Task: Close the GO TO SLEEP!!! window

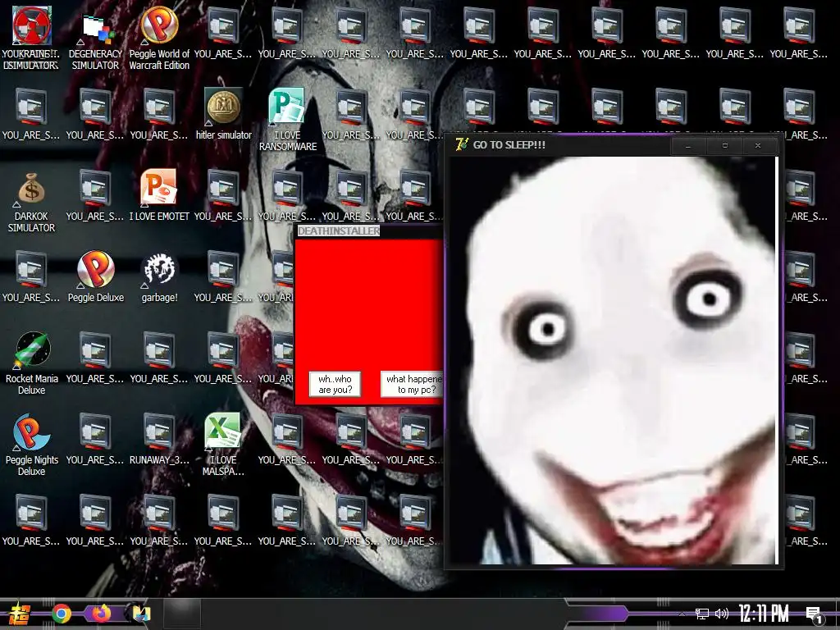Action: pyautogui.click(x=757, y=146)
